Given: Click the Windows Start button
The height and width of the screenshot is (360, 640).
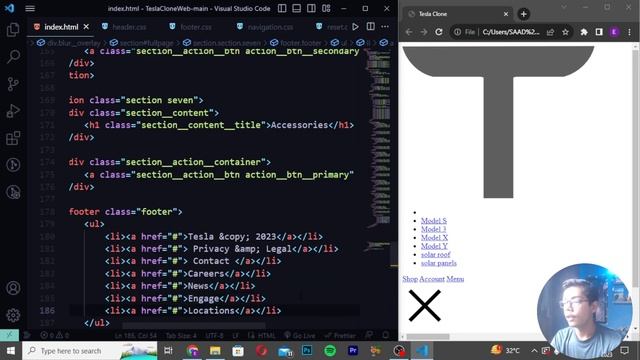Looking at the screenshot, I should [11, 351].
